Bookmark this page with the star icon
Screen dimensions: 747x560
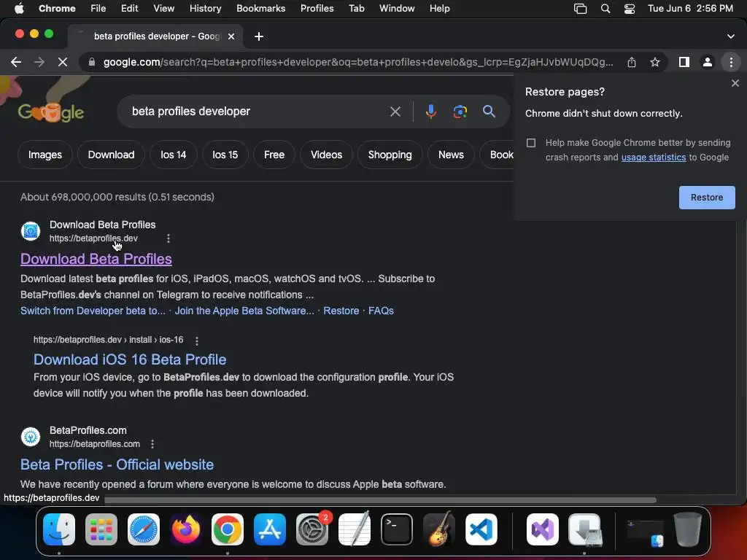tap(655, 62)
